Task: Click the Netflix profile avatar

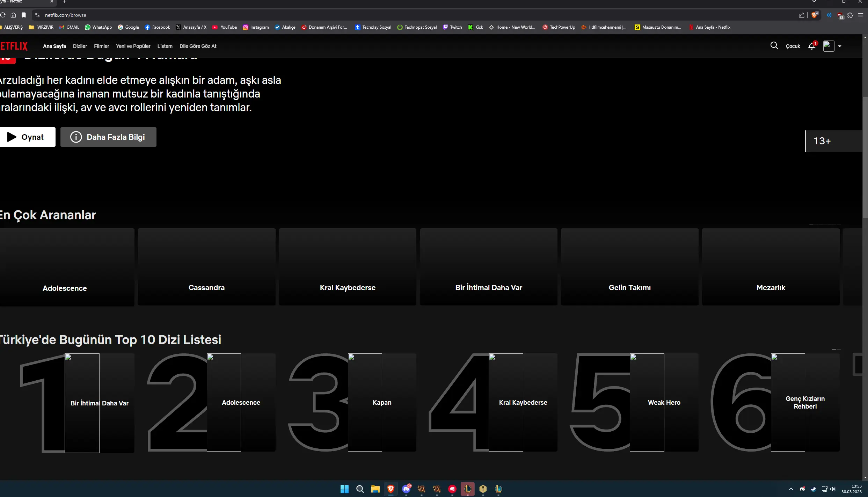Action: click(829, 46)
